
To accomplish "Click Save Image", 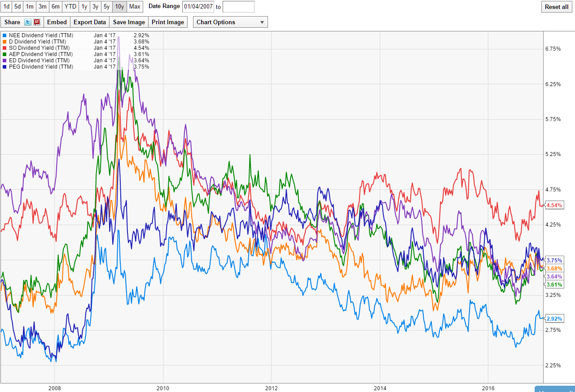I will tap(129, 22).
